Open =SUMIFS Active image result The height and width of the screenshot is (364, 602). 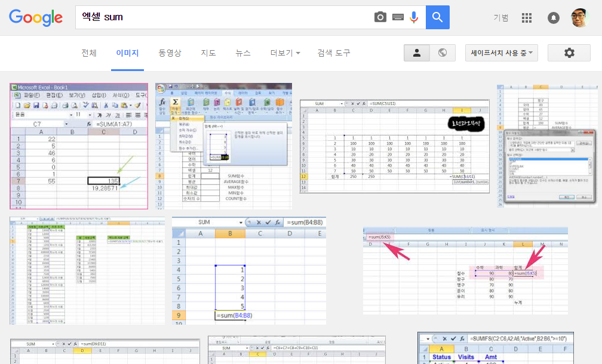point(496,348)
